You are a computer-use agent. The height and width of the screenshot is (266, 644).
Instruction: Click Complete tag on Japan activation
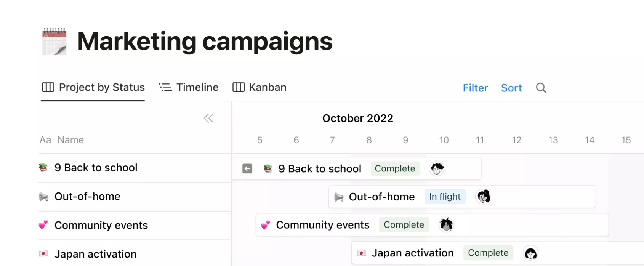click(x=488, y=253)
